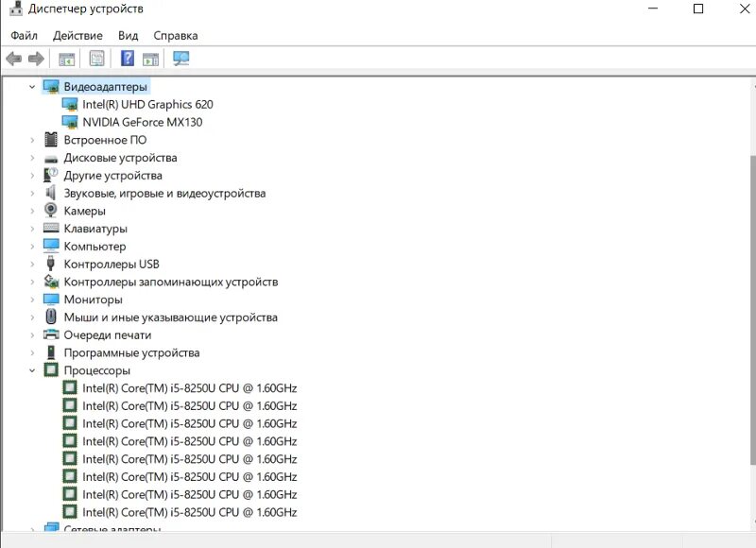The width and height of the screenshot is (756, 548).
Task: Collapse the Процессоры node
Action: click(32, 370)
